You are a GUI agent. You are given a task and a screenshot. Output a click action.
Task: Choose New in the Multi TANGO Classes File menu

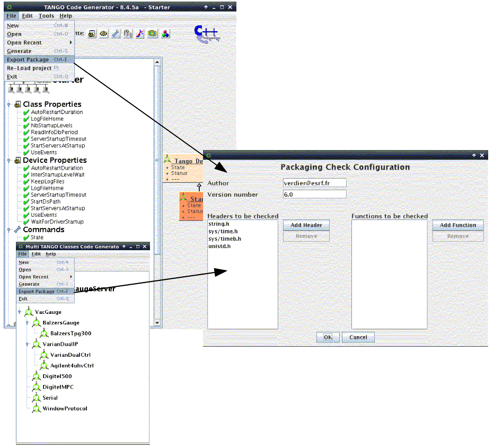(46, 262)
